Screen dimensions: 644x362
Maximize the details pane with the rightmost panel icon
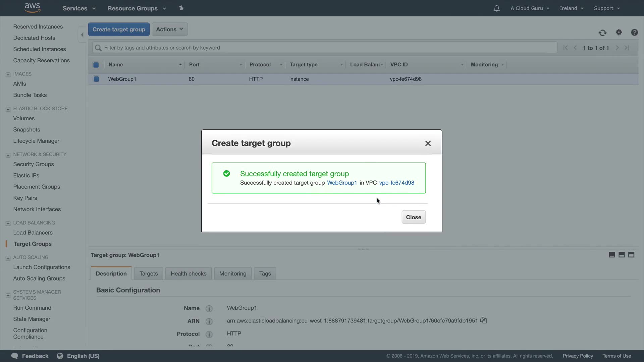(x=631, y=255)
